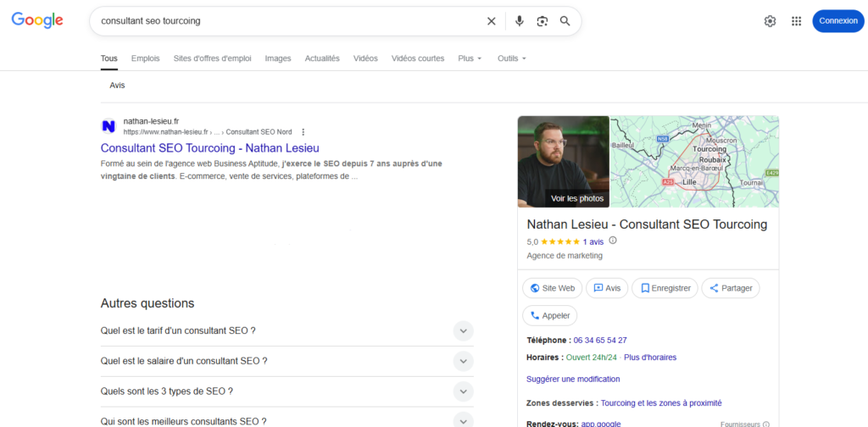This screenshot has height=427, width=868.
Task: Open settings gear icon
Action: click(x=770, y=21)
